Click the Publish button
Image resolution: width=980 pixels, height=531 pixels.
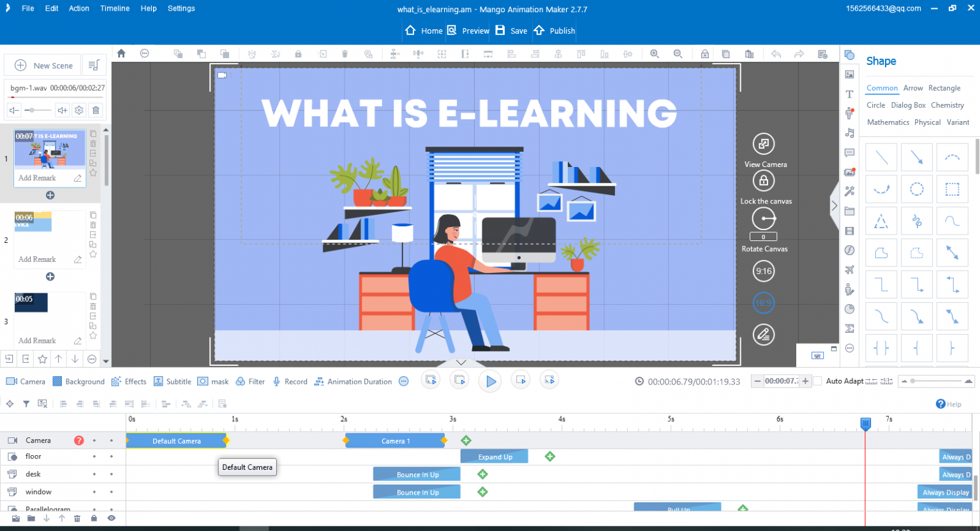click(554, 31)
